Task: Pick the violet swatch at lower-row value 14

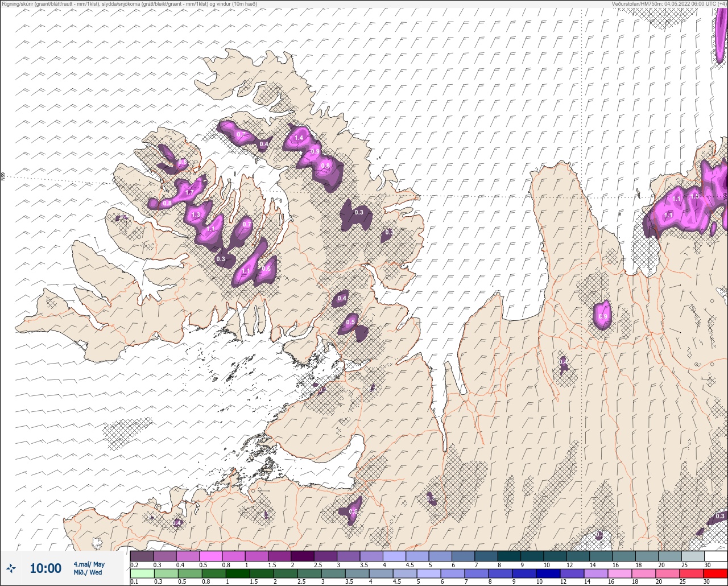Action: point(595,573)
